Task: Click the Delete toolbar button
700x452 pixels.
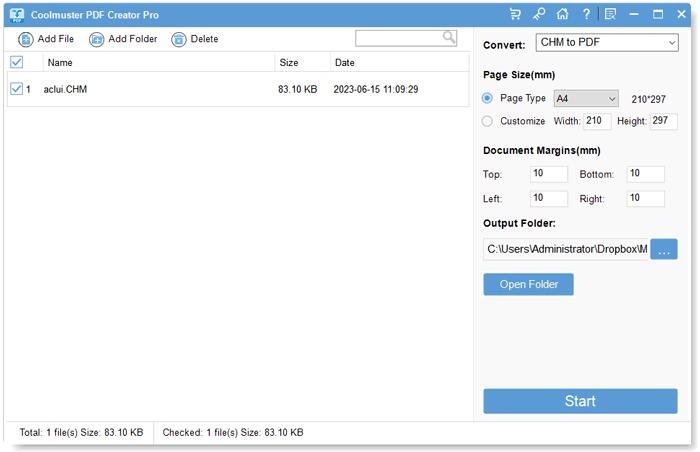Action: pyautogui.click(x=195, y=39)
